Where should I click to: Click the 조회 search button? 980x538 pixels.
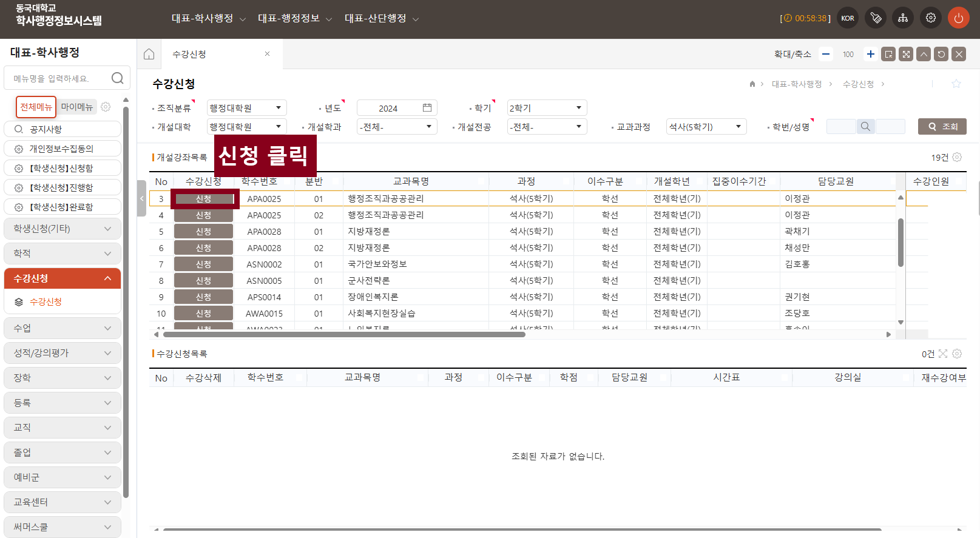942,126
